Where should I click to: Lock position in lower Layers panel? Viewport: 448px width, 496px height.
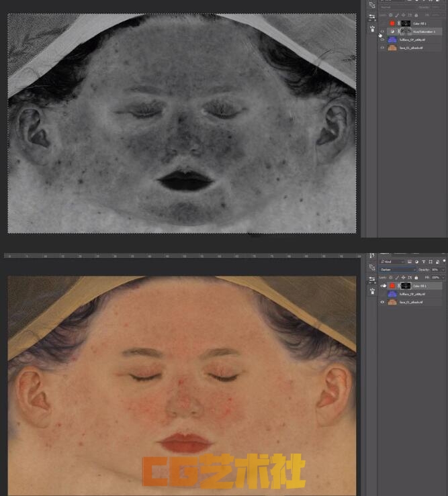click(404, 277)
